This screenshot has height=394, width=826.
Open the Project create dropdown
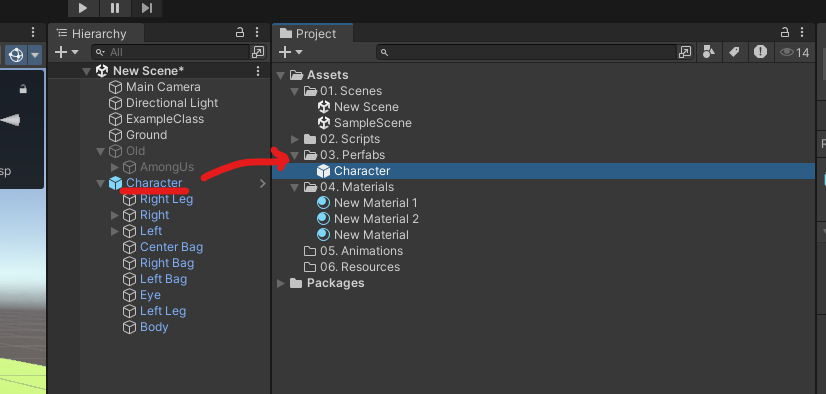coord(290,52)
